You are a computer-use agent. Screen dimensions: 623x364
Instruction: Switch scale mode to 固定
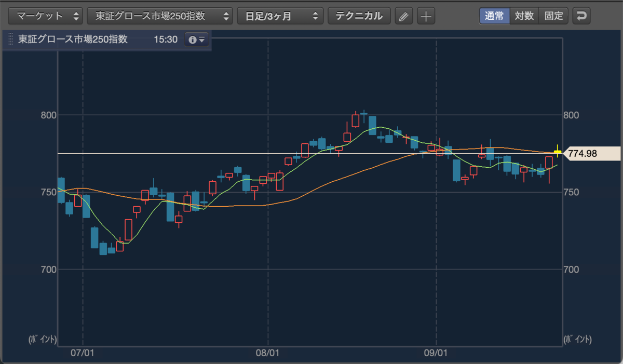tap(554, 16)
